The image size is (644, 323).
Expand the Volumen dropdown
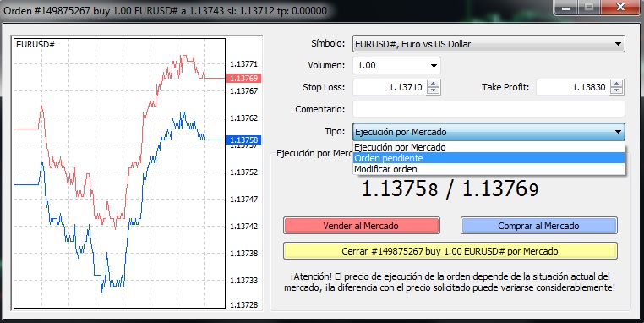click(x=434, y=66)
